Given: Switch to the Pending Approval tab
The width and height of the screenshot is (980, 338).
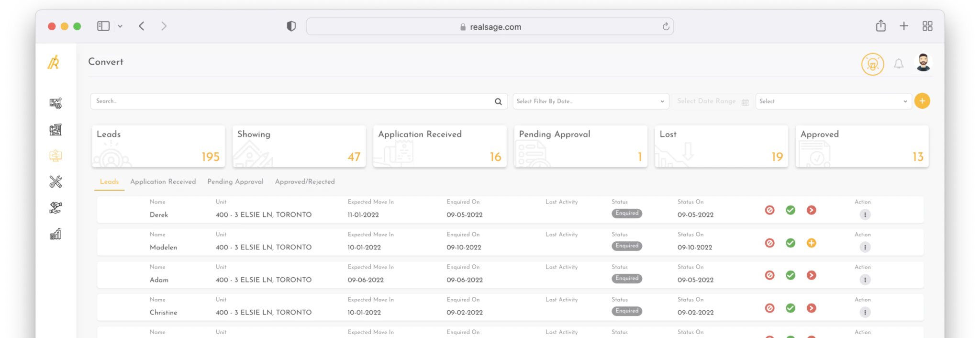Looking at the screenshot, I should (235, 181).
